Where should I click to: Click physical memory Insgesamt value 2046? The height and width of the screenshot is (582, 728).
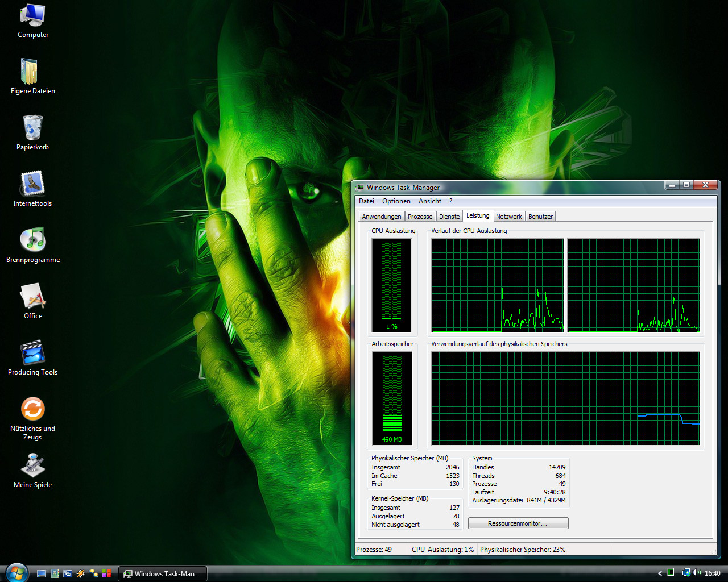(453, 467)
